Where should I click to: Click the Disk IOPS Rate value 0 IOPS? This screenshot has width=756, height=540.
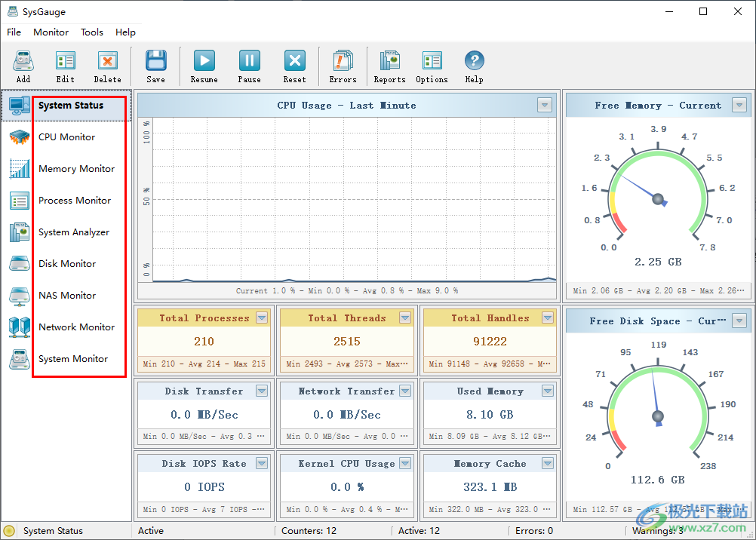204,487
